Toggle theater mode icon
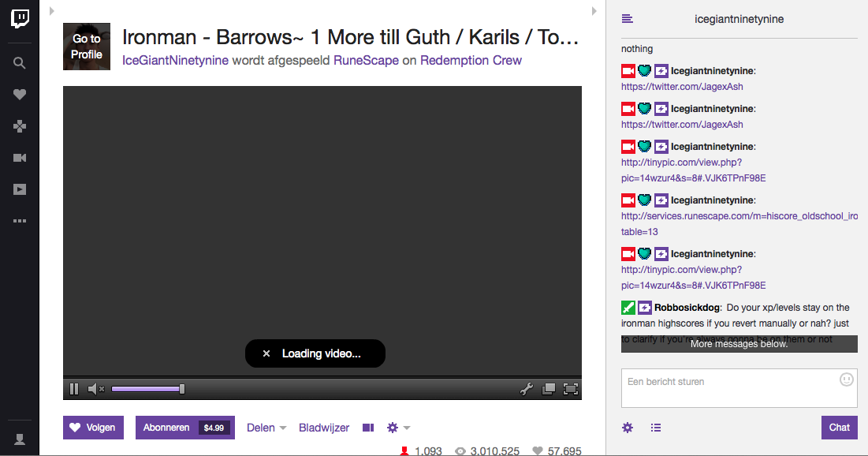The width and height of the screenshot is (868, 456). [368, 428]
